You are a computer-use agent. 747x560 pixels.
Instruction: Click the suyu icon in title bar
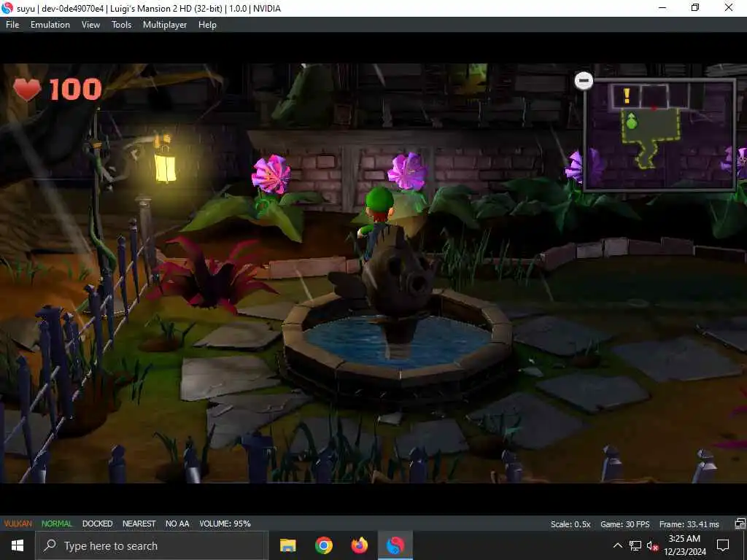pyautogui.click(x=7, y=8)
